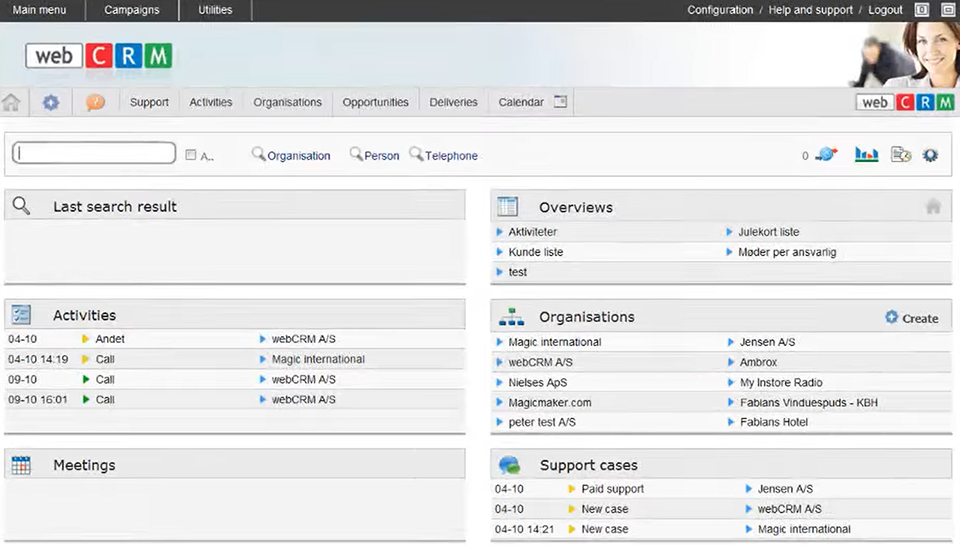Switch to the Activities tab
The width and height of the screenshot is (960, 545).
click(211, 102)
